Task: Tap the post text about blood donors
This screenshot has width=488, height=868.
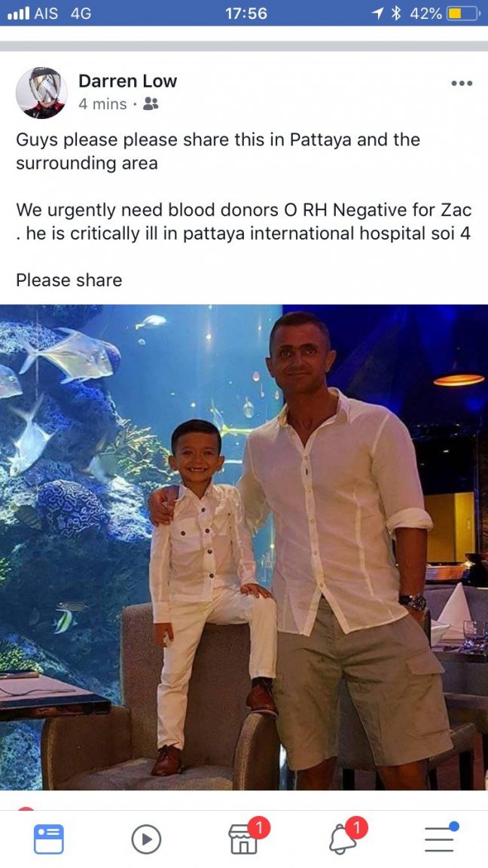Action: coord(243,222)
